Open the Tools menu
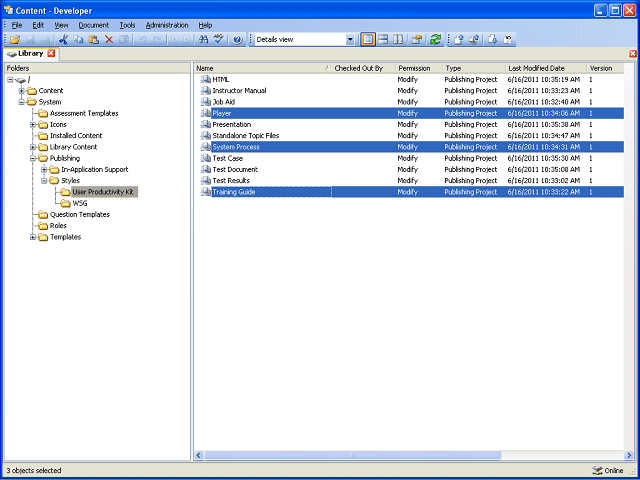Viewport: 640px width, 480px height. click(x=127, y=25)
